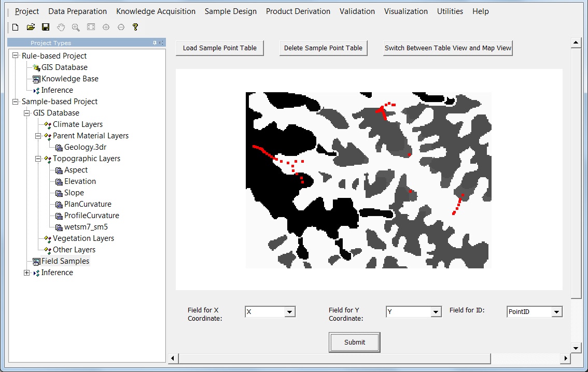Screen dimensions: 588x372
Task: Click the Geology.3dr layer icon
Action: tap(59, 148)
